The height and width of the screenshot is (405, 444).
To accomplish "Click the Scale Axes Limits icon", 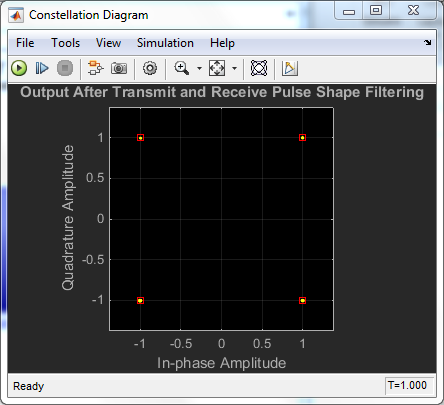I will tap(217, 68).
